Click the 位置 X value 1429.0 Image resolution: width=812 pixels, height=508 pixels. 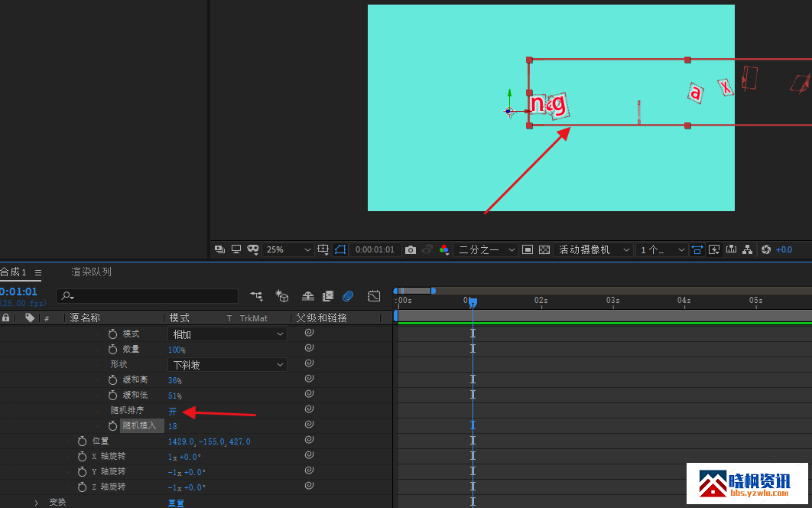181,441
